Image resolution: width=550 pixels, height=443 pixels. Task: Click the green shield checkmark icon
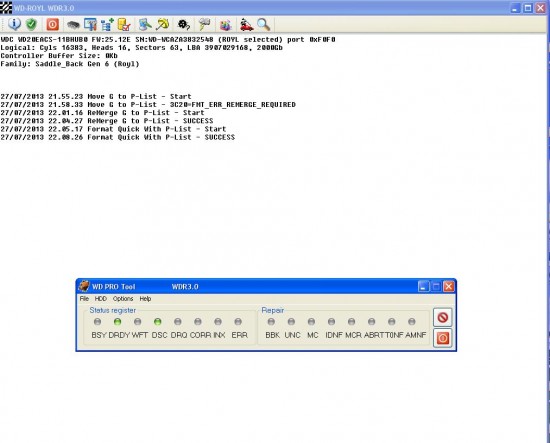pos(32,24)
